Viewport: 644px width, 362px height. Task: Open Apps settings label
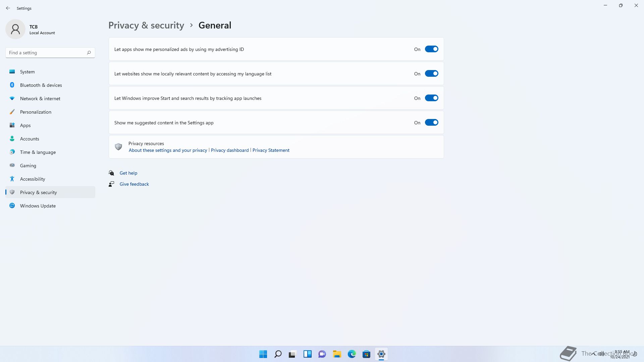click(25, 125)
